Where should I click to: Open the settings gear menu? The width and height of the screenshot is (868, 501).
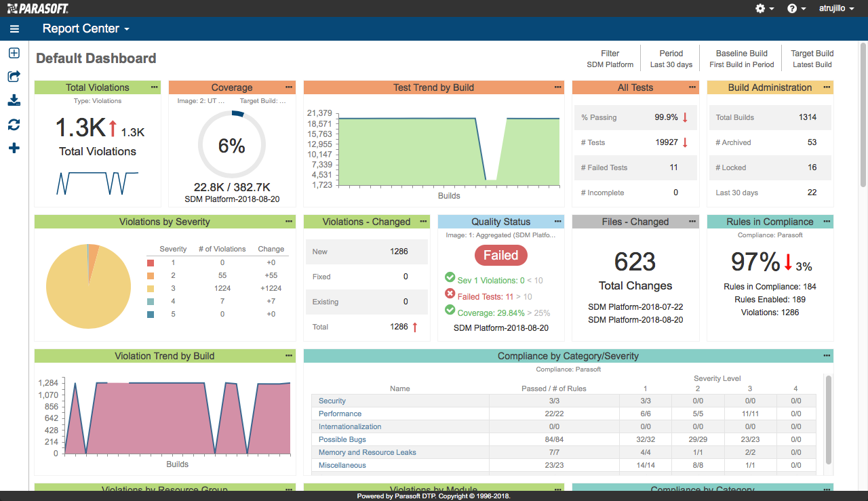pyautogui.click(x=764, y=8)
